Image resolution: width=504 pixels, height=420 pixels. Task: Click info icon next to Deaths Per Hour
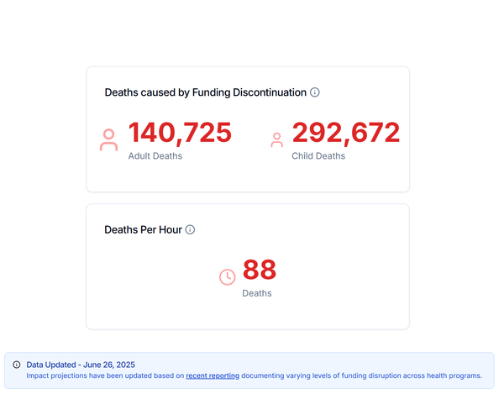(x=190, y=229)
